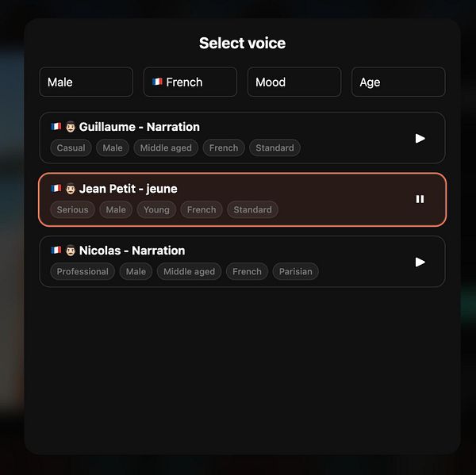
Task: Click the face emoji next to Guillaume
Action: [71, 127]
